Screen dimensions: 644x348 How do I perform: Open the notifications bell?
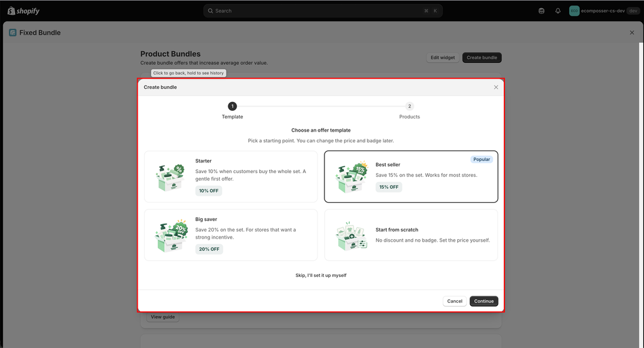click(x=558, y=11)
